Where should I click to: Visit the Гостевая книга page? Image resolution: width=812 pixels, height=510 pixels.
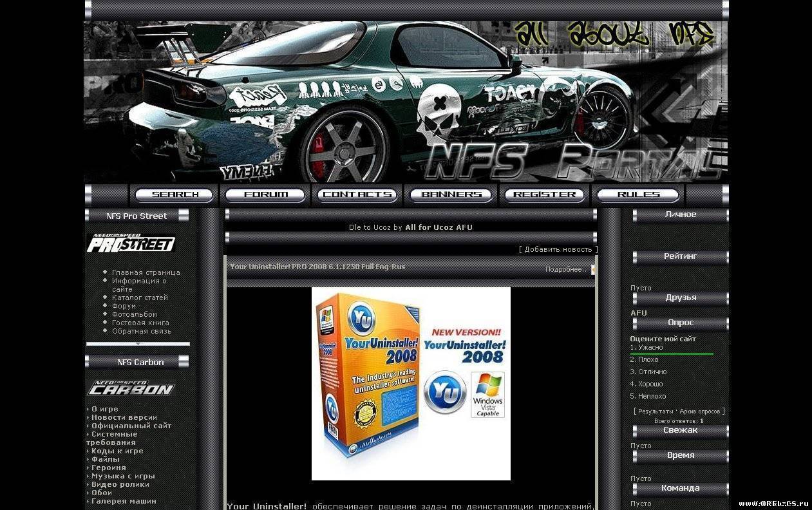(140, 323)
